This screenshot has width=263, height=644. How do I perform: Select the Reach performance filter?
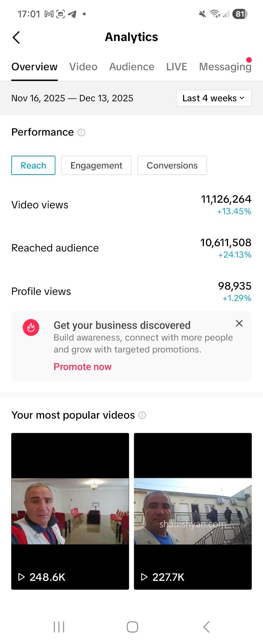coord(33,165)
